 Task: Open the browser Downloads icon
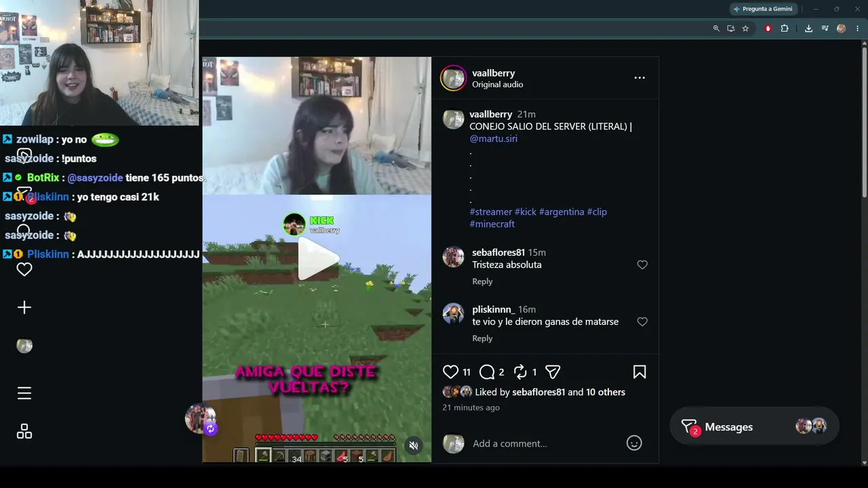coord(808,28)
